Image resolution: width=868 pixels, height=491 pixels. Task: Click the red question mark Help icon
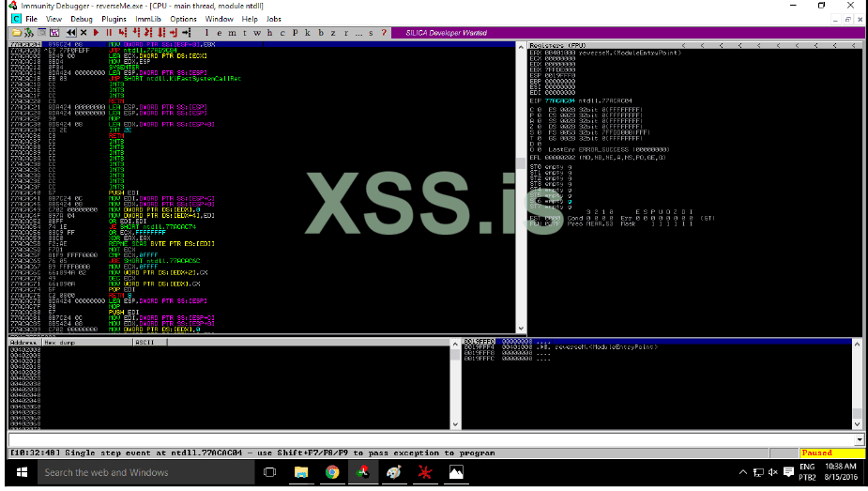(384, 32)
